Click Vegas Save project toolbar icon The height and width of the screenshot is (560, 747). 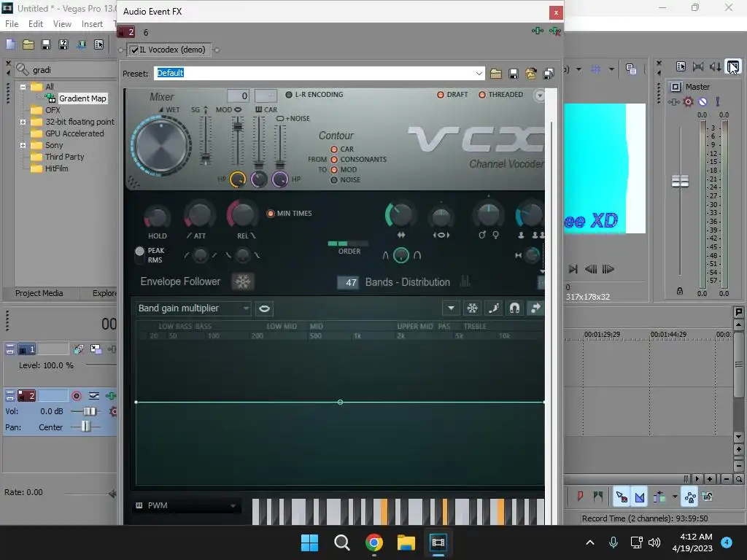(x=46, y=44)
